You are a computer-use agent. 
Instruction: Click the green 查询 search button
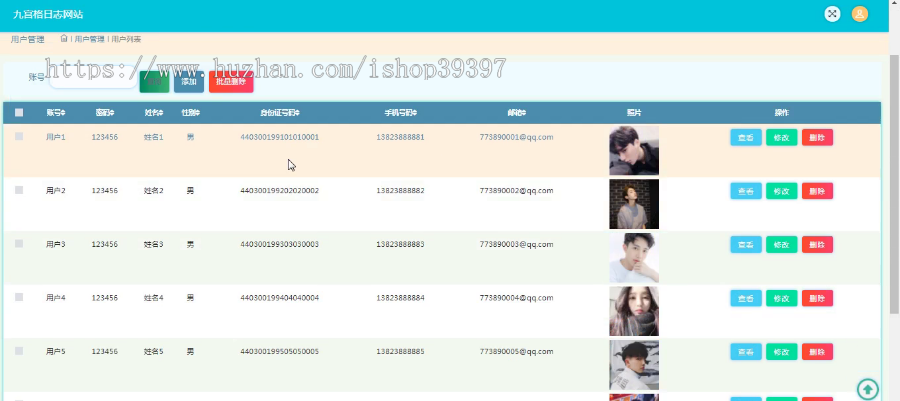click(x=154, y=82)
